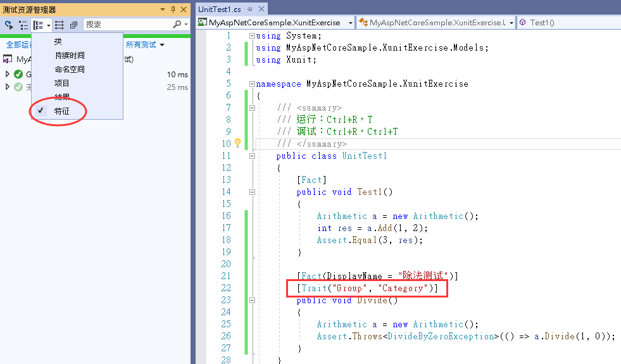Collapse the Test1 method at line 14
The height and width of the screenshot is (364, 621).
pyautogui.click(x=252, y=192)
